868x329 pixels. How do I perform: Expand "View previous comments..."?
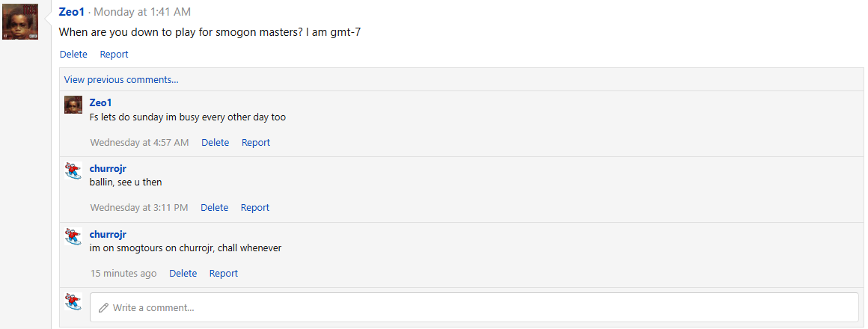tap(121, 80)
